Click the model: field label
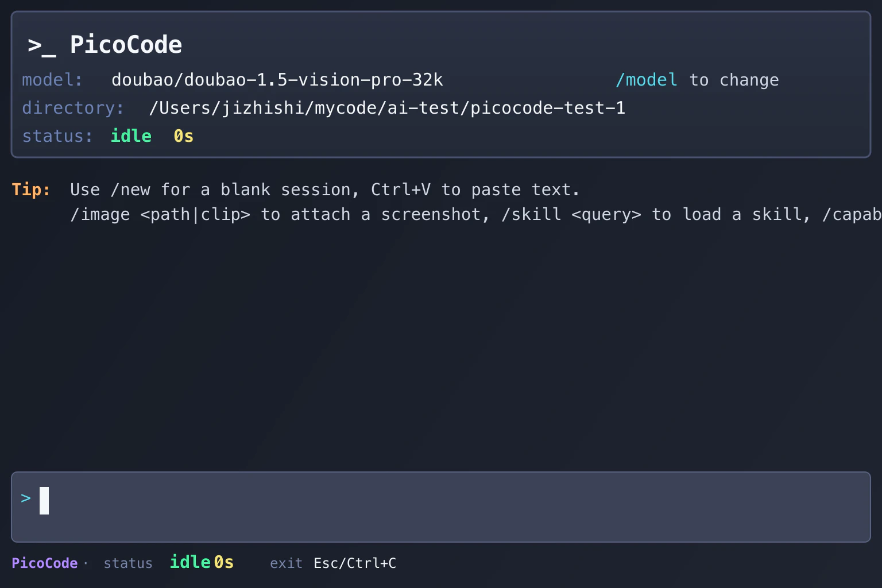Image resolution: width=882 pixels, height=588 pixels. pyautogui.click(x=52, y=80)
